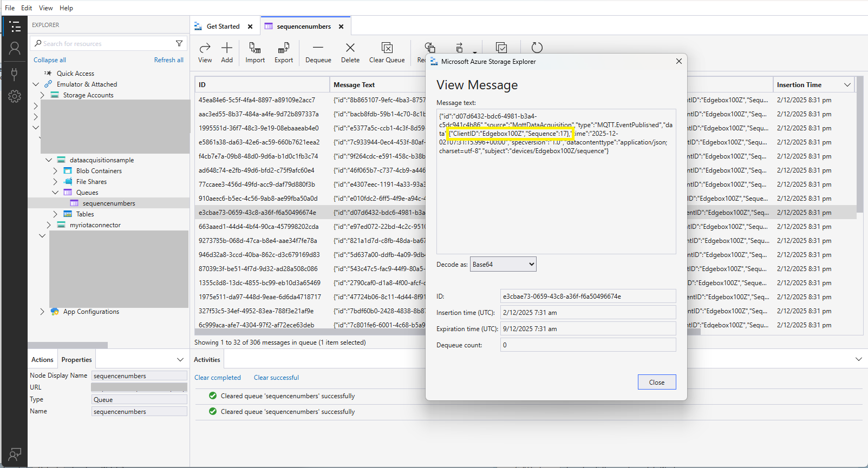The width and height of the screenshot is (868, 468).
Task: Switch to the Actions tab
Action: coord(42,360)
